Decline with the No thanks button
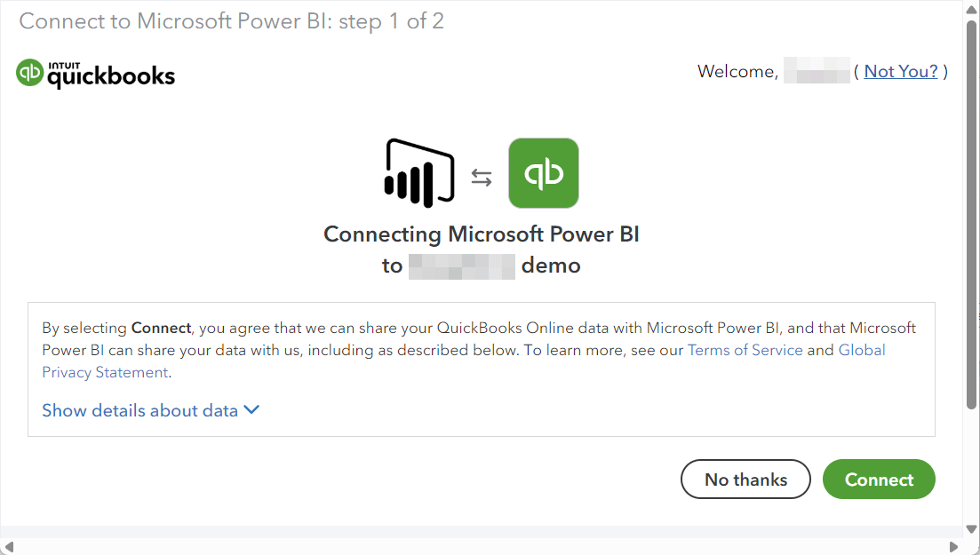 (x=745, y=480)
